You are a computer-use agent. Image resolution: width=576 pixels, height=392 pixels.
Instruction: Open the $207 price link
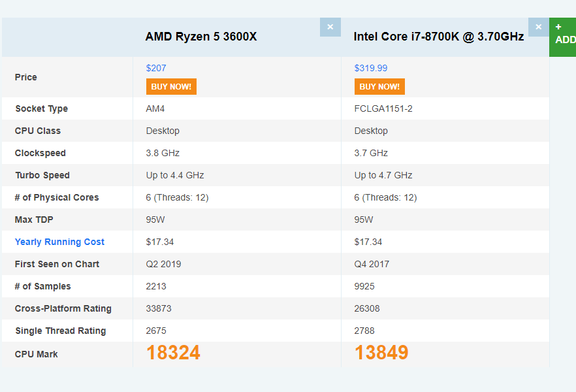[x=156, y=68]
